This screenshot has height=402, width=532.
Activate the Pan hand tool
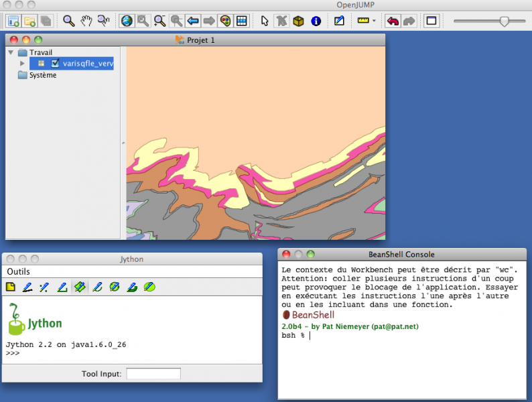pyautogui.click(x=86, y=21)
